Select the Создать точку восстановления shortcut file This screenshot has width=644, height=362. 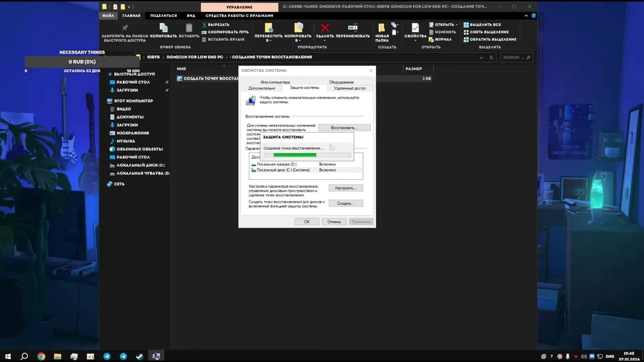(x=208, y=78)
